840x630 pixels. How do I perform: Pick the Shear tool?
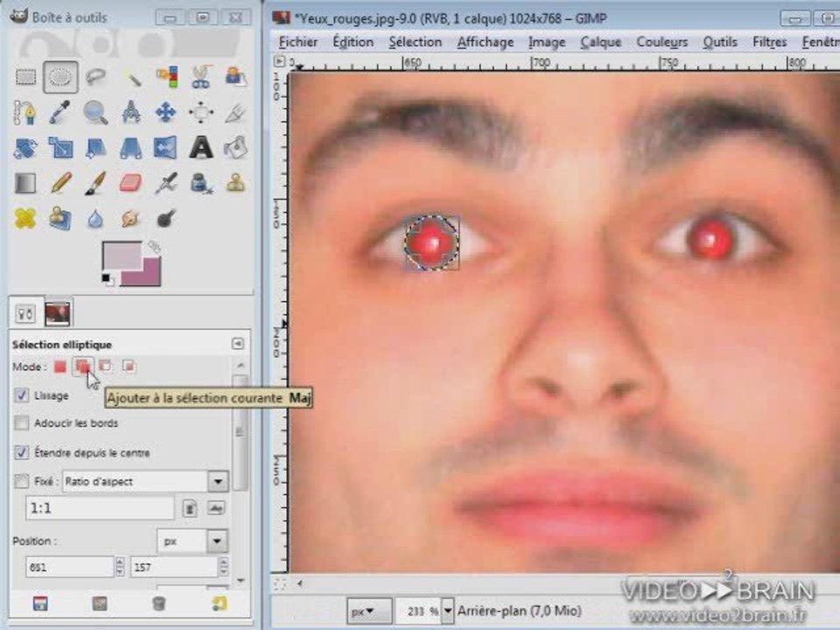[x=95, y=148]
